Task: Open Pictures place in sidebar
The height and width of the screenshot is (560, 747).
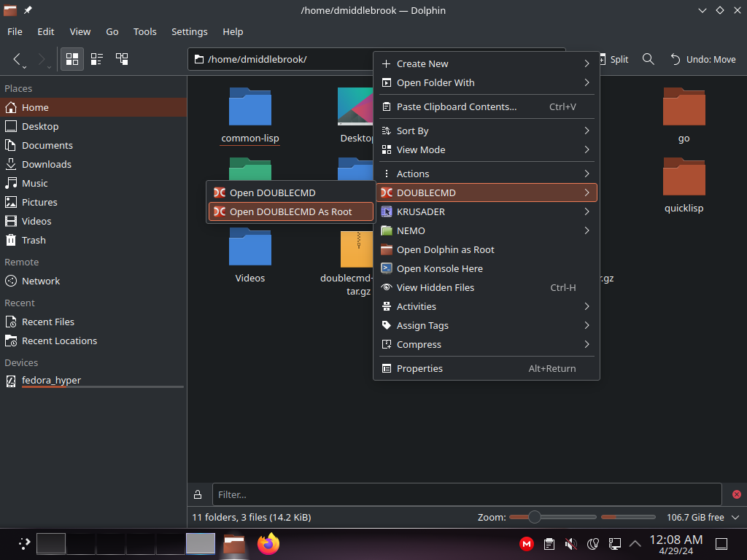Action: [x=93, y=203]
